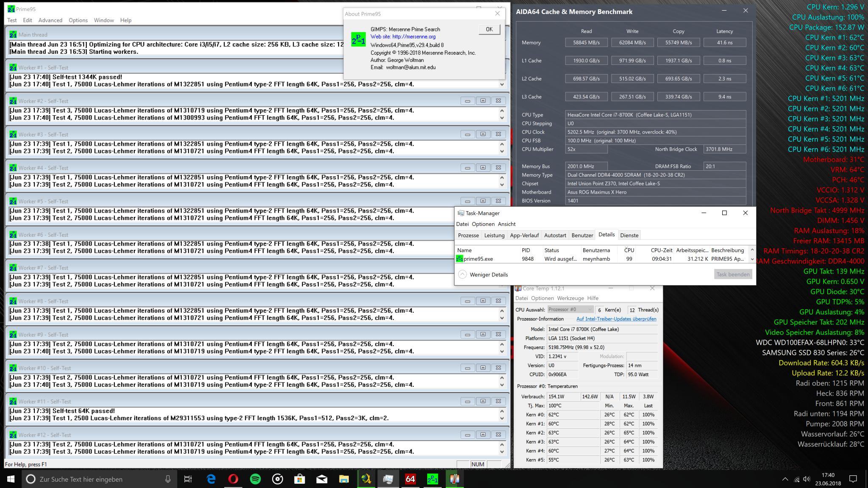Open the Prime95 Advanced menu
The width and height of the screenshot is (868, 488).
[x=50, y=20]
